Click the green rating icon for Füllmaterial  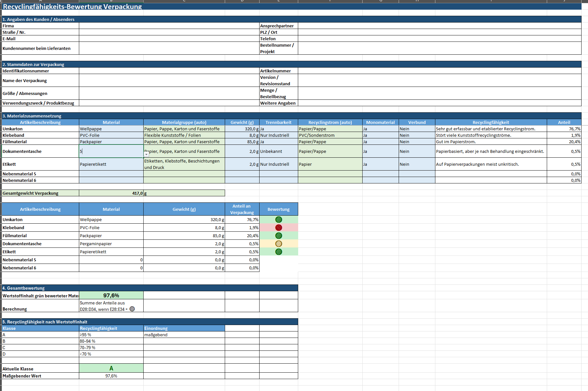point(279,236)
